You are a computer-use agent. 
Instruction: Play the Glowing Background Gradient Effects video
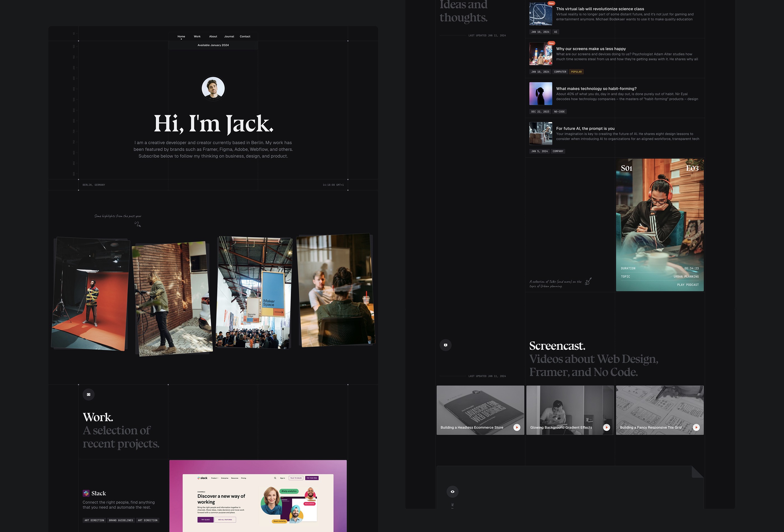[x=606, y=427]
